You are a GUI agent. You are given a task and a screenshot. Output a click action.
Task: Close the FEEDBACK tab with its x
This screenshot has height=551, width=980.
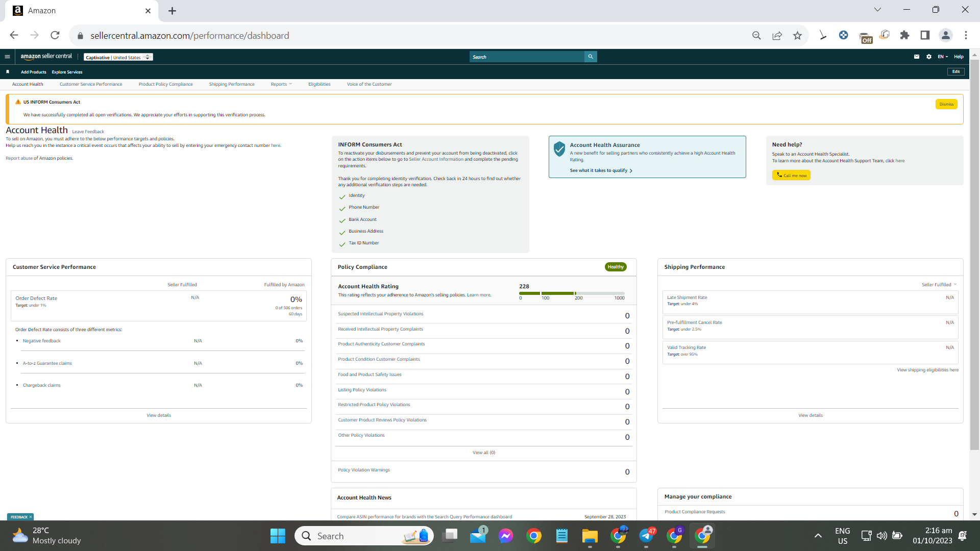point(31,517)
